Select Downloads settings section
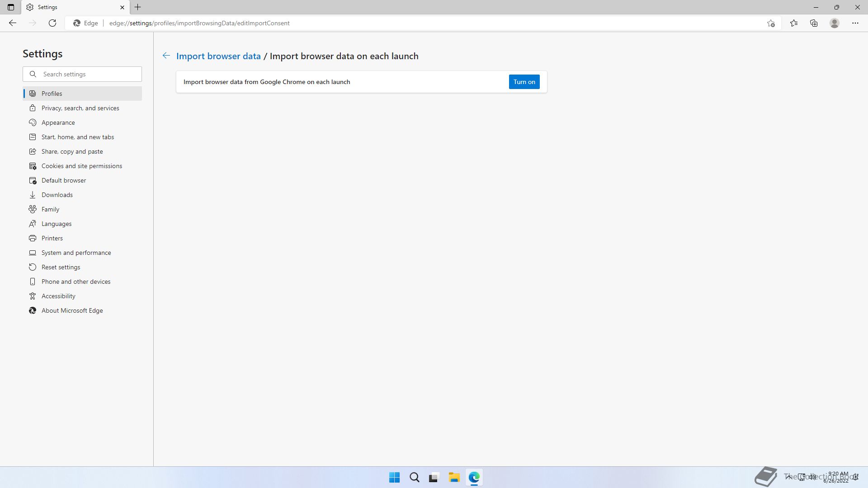 [82, 195]
